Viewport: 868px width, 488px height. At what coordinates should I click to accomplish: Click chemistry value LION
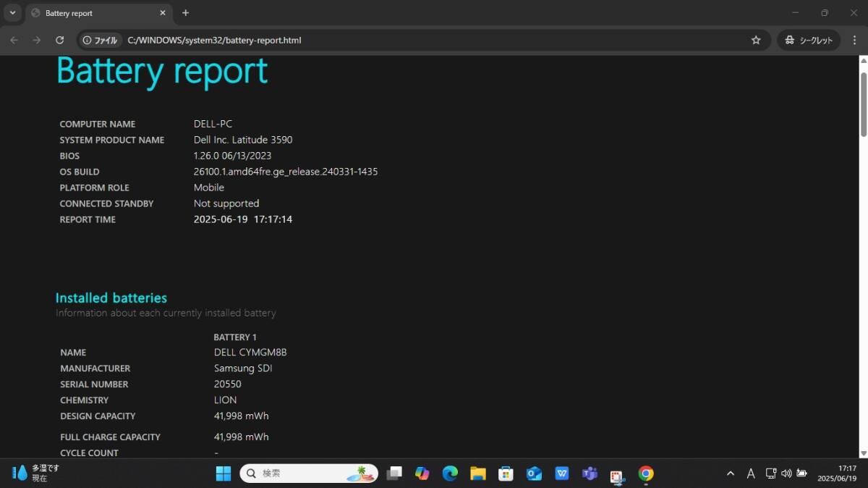click(x=226, y=400)
